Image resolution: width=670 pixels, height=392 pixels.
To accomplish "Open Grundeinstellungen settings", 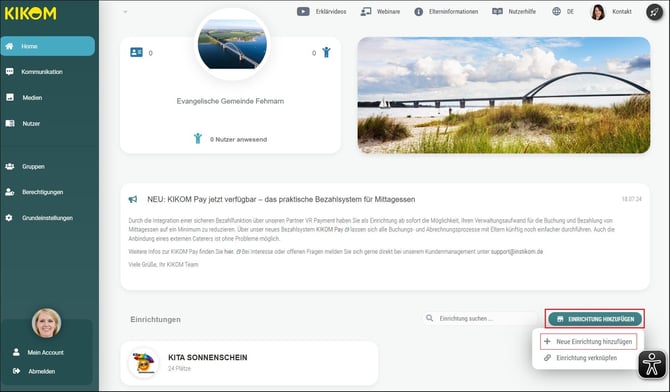I will (47, 218).
